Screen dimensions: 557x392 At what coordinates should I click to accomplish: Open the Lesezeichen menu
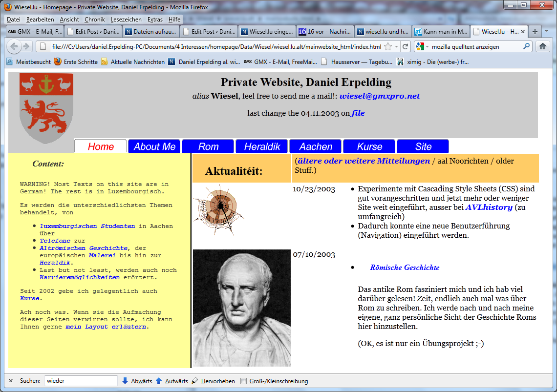click(x=126, y=20)
